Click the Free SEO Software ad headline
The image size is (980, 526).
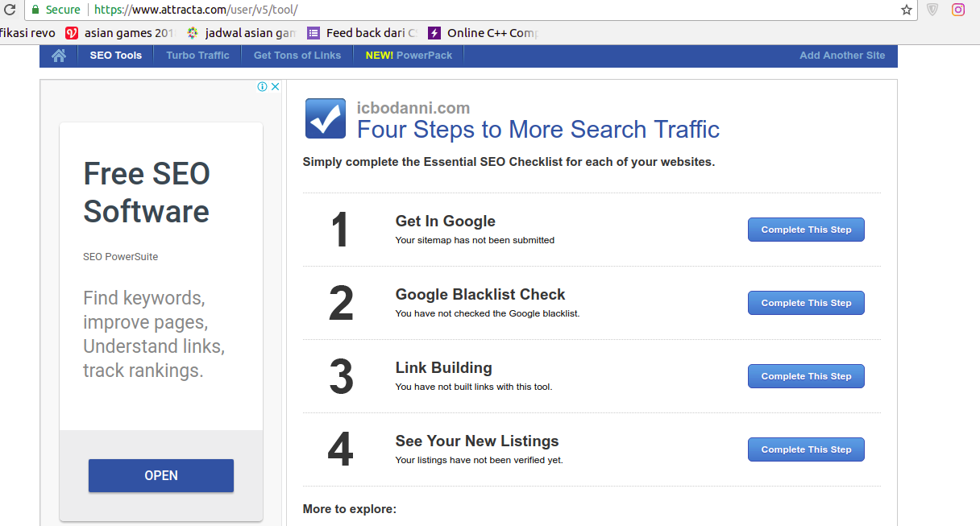point(147,193)
